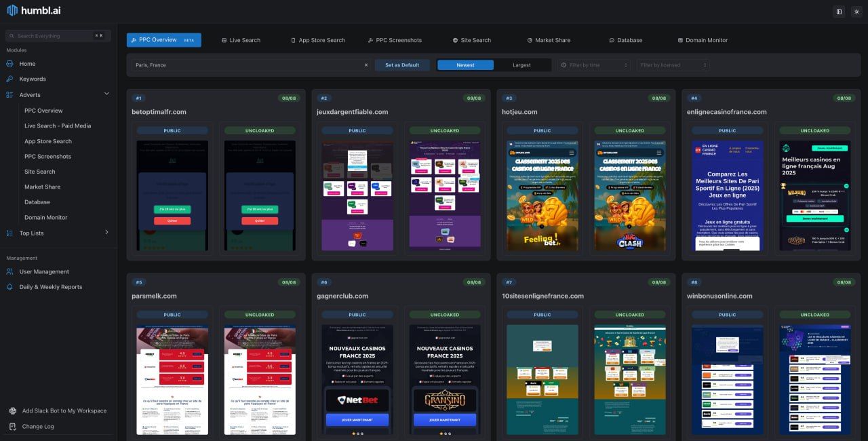
Task: Click the Keywords search icon in sidebar
Action: point(10,79)
